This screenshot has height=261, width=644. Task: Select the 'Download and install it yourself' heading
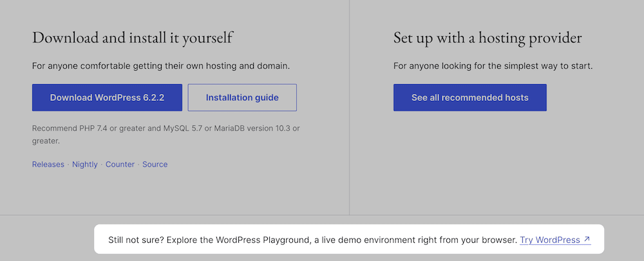132,37
